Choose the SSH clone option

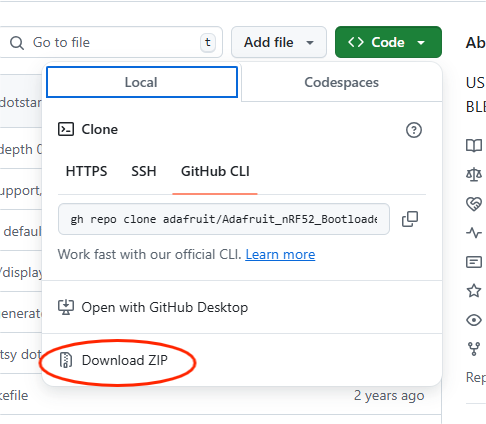pos(144,171)
